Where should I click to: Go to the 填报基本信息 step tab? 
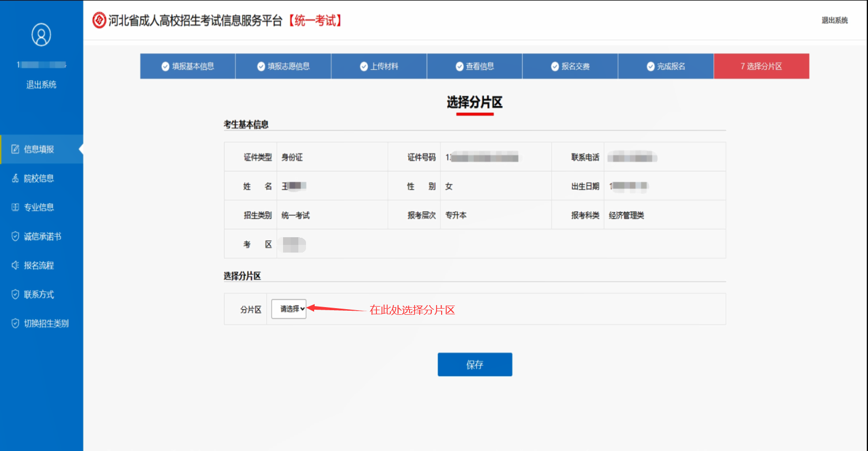[188, 66]
